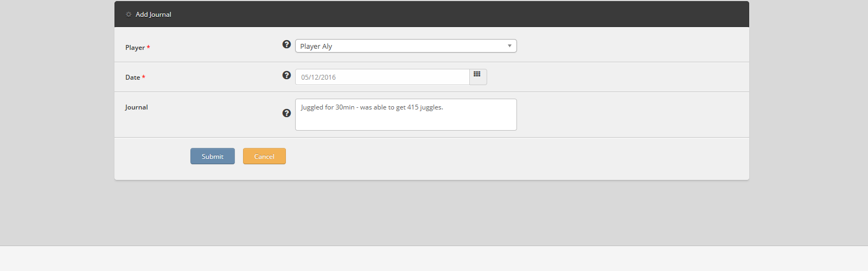Place cursor after the word "juggles."
Image resolution: width=868 pixels, height=271 pixels.
[444, 107]
